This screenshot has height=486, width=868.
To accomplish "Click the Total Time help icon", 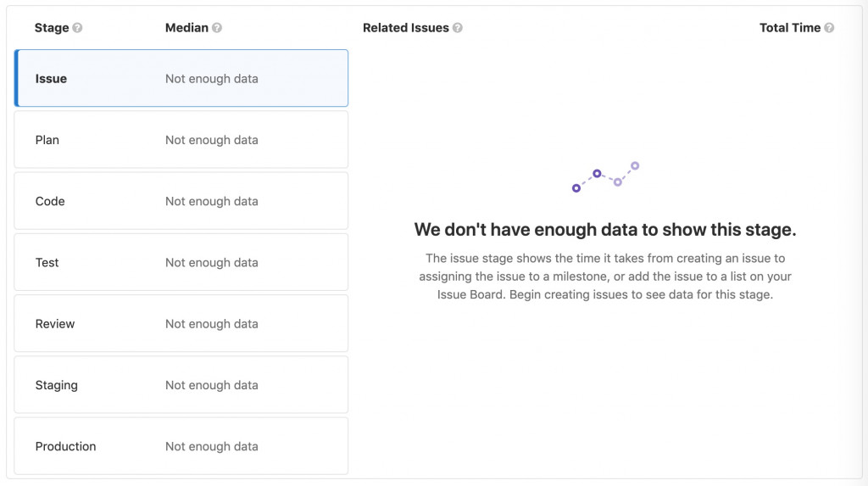I will (829, 28).
